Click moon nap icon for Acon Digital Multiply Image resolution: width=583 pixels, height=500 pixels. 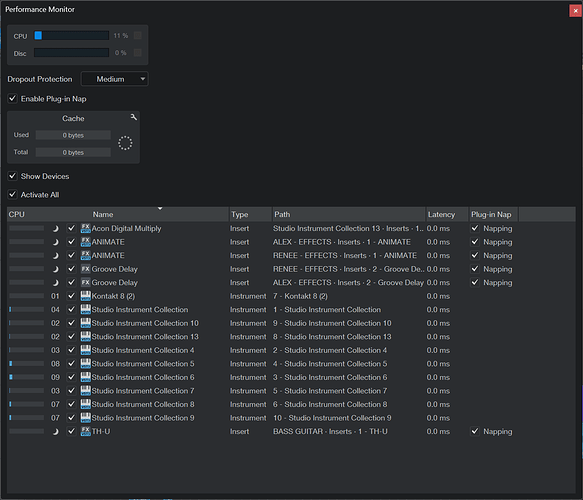click(55, 229)
